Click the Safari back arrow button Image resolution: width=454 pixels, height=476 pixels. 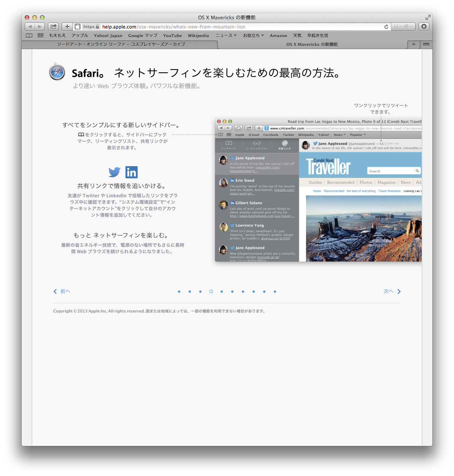tap(30, 27)
